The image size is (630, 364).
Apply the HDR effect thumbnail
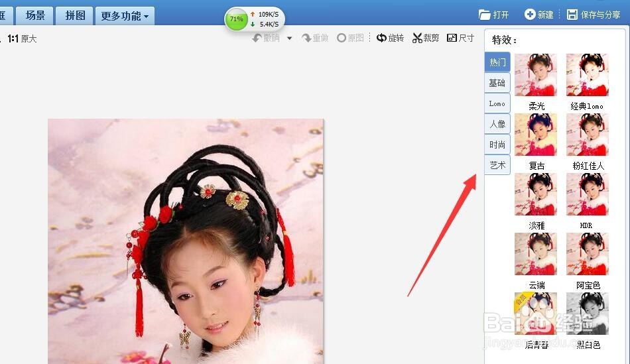(x=588, y=194)
